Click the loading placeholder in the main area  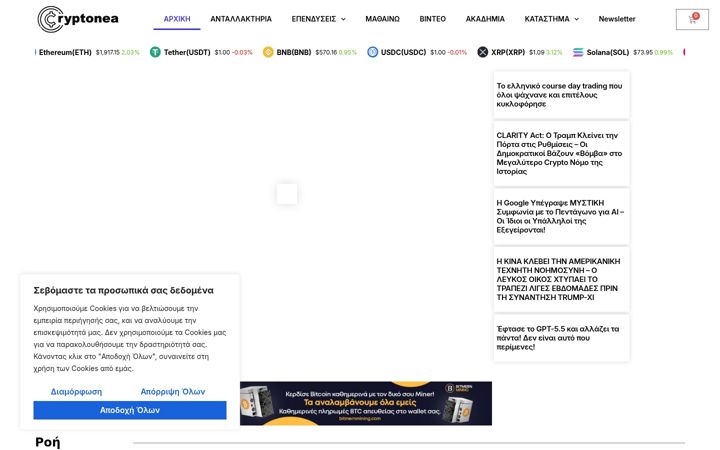tap(287, 194)
